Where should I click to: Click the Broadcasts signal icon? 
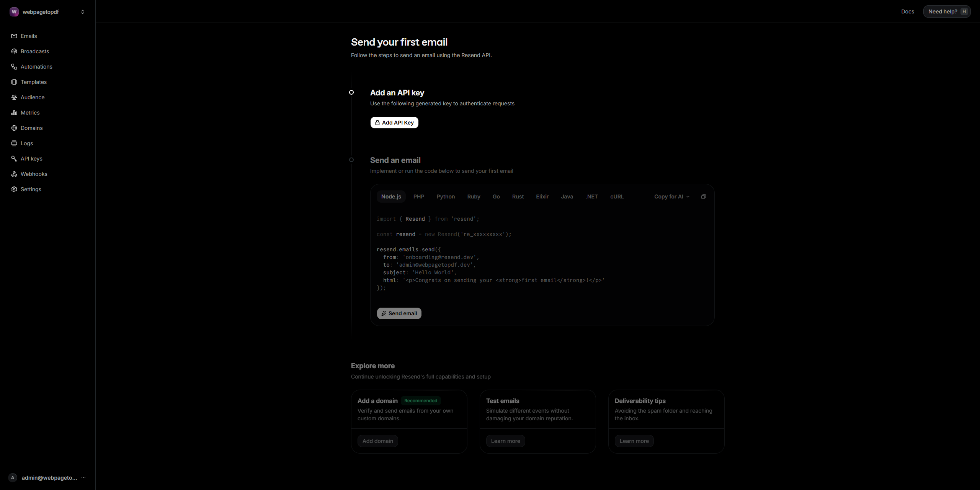pyautogui.click(x=14, y=51)
